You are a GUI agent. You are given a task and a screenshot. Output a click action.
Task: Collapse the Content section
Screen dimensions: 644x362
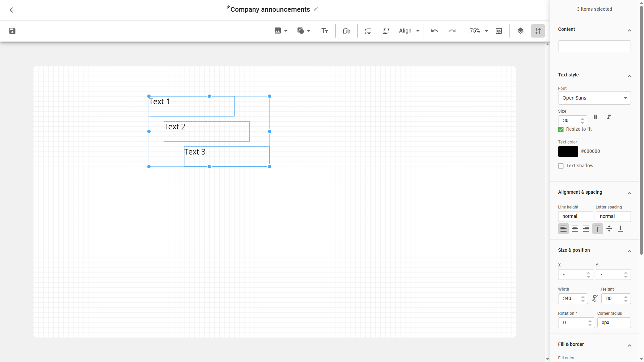630,31
